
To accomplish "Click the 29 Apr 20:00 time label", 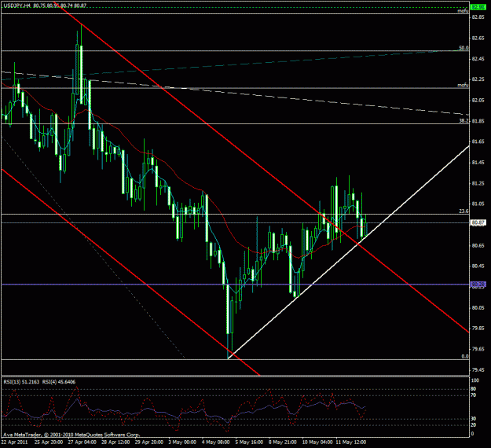I will pyautogui.click(x=149, y=442).
